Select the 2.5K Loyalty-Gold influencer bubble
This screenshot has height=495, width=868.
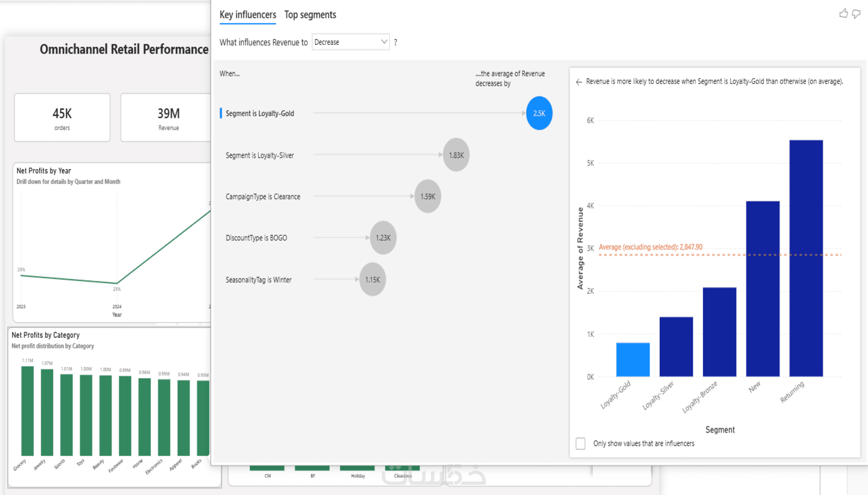(x=539, y=113)
